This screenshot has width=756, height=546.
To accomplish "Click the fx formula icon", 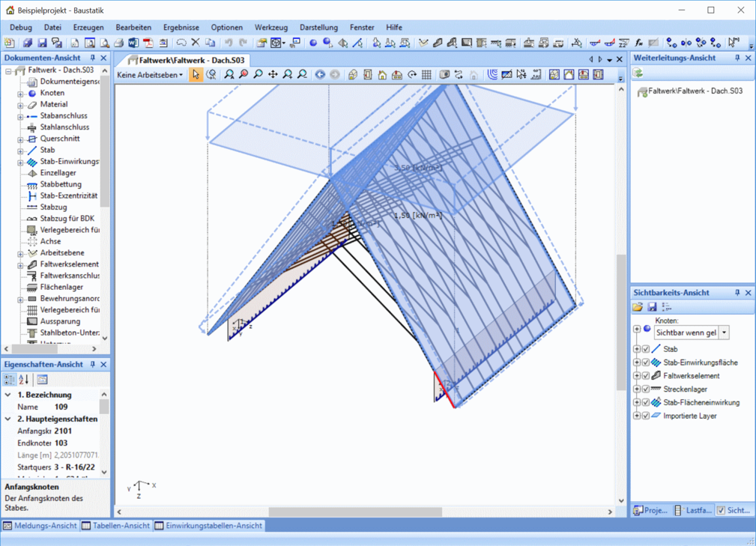I will pyautogui.click(x=638, y=43).
